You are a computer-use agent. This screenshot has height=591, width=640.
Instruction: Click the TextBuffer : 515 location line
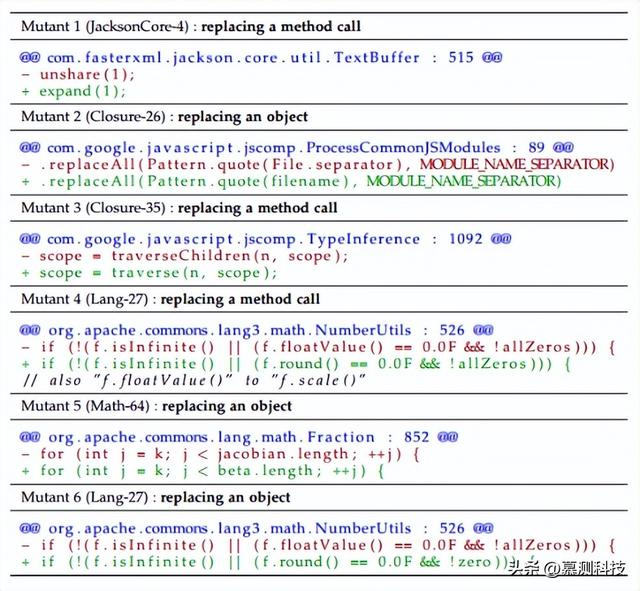pyautogui.click(x=261, y=57)
